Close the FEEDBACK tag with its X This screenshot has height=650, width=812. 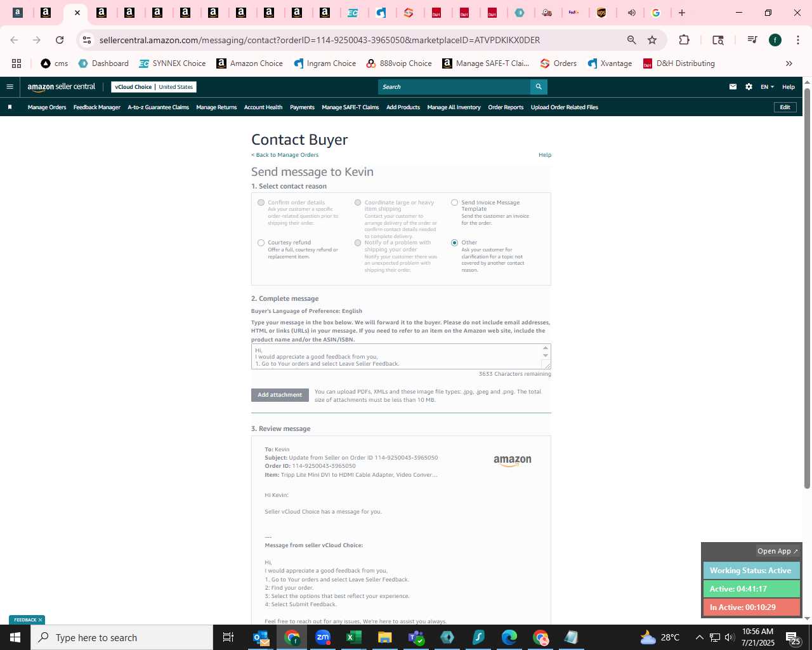[x=40, y=620]
